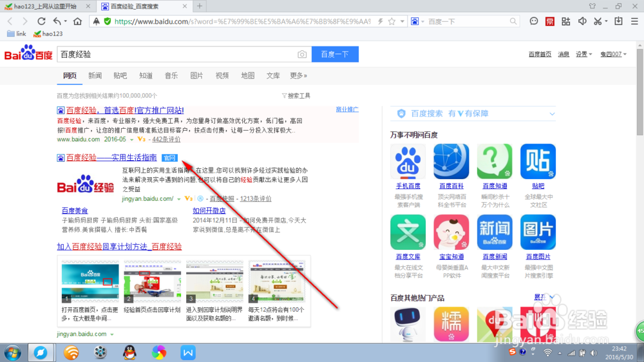Open the 百度美食 sublink
This screenshot has width=644, height=362.
click(75, 211)
